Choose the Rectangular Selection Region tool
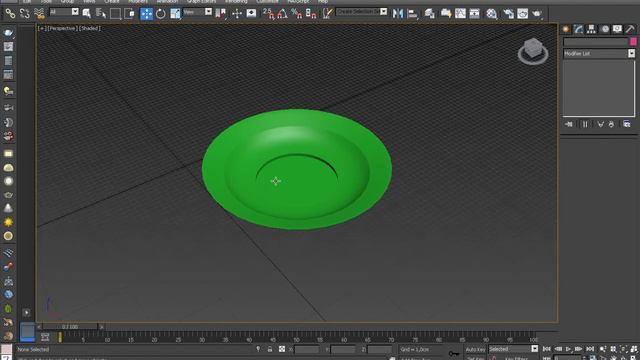The width and height of the screenshot is (640, 360). [115, 14]
